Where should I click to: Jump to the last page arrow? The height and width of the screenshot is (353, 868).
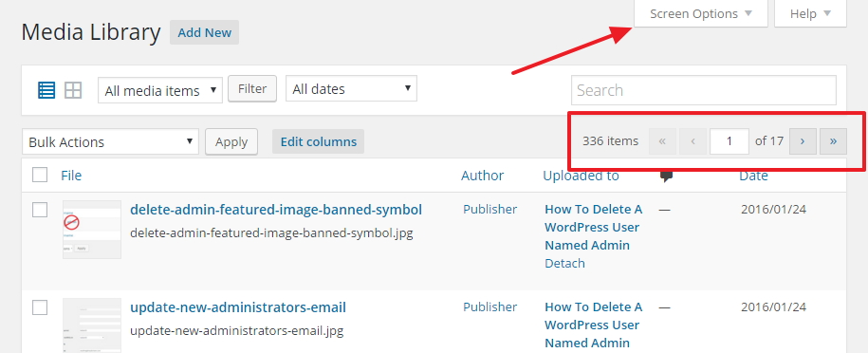(833, 141)
